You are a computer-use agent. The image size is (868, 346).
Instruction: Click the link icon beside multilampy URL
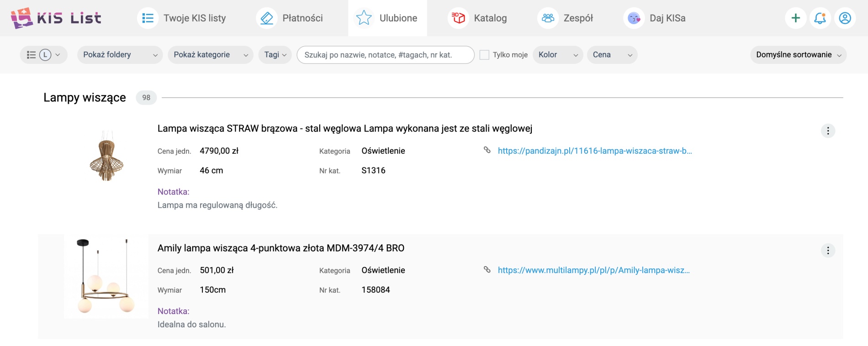487,270
